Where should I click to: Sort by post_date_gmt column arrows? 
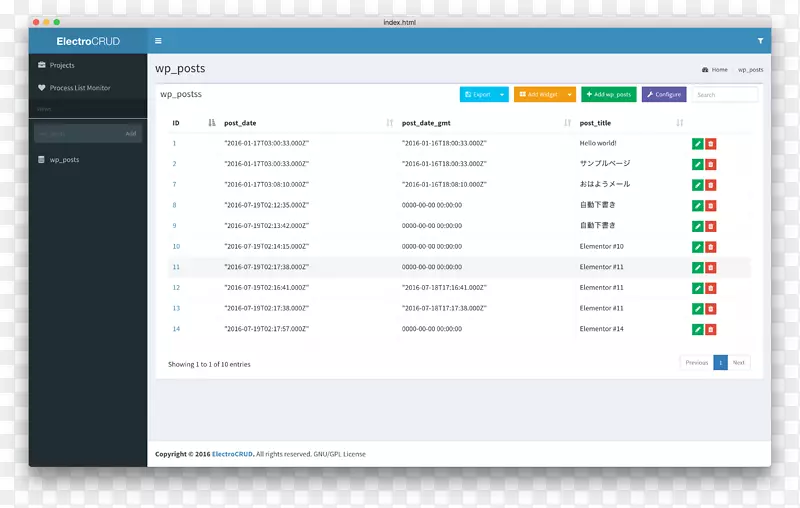(567, 123)
